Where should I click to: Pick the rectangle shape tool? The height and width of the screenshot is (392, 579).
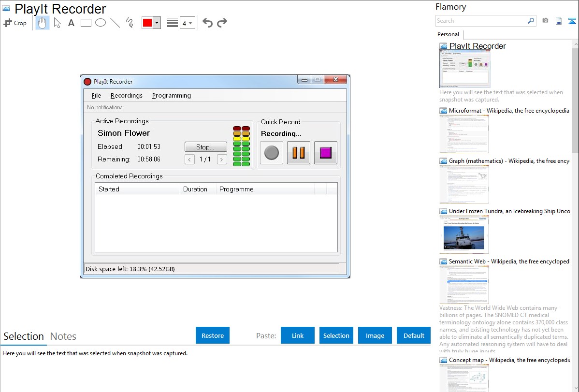click(86, 23)
